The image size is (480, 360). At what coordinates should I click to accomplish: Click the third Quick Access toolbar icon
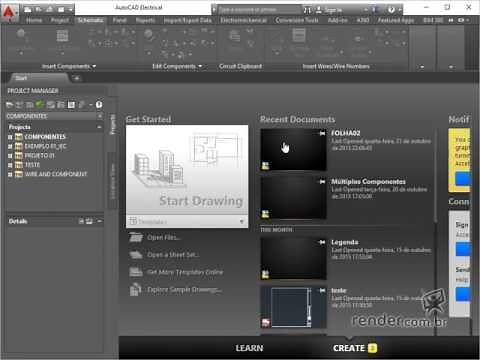click(50, 10)
